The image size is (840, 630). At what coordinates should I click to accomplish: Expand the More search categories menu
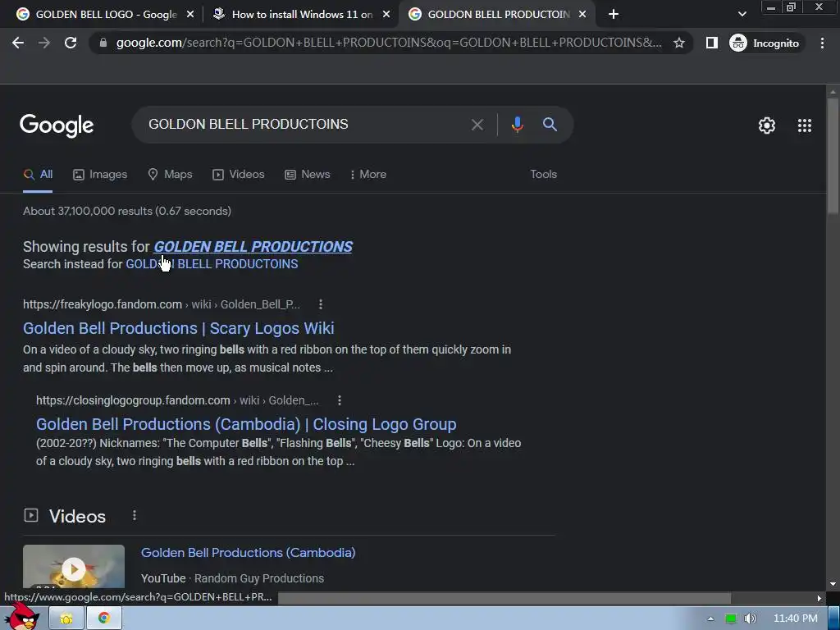coord(367,175)
